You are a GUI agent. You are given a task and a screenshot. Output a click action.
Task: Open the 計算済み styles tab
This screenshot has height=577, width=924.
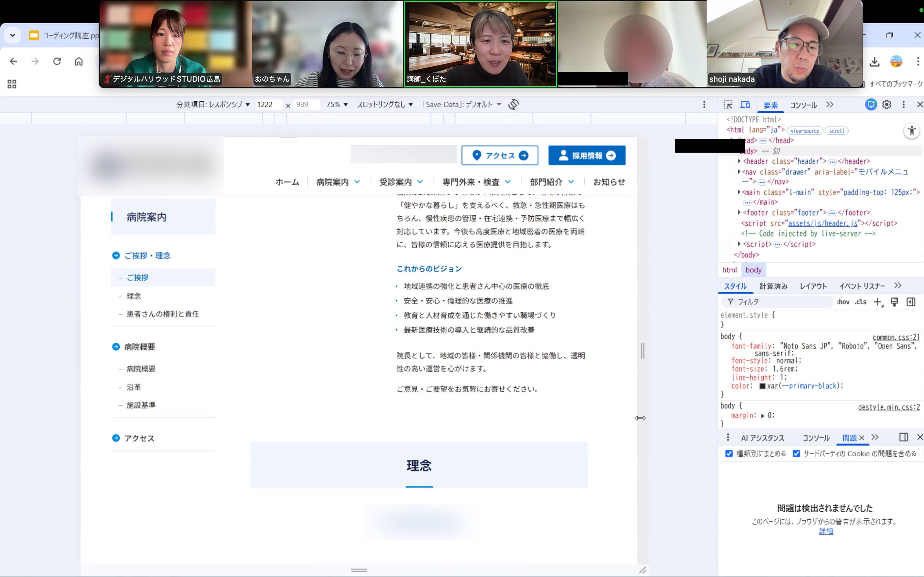[x=773, y=286]
